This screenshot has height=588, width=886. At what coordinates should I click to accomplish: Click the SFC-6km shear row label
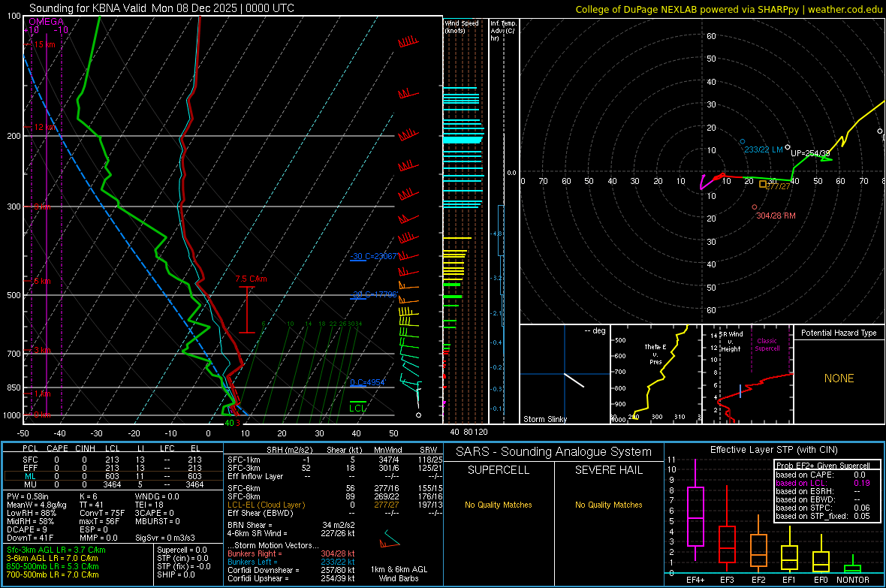click(x=243, y=488)
